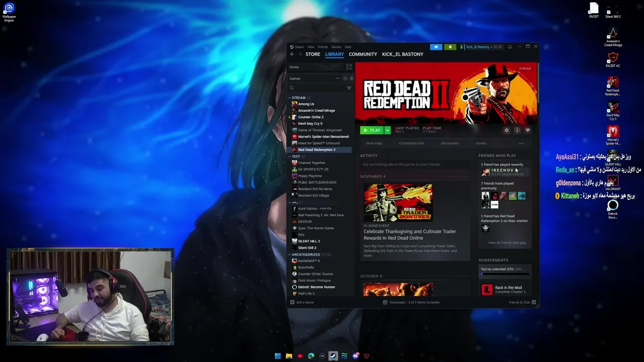The width and height of the screenshot is (644, 362).
Task: Select Devil May Cry 5 in the list
Action: pos(310,124)
